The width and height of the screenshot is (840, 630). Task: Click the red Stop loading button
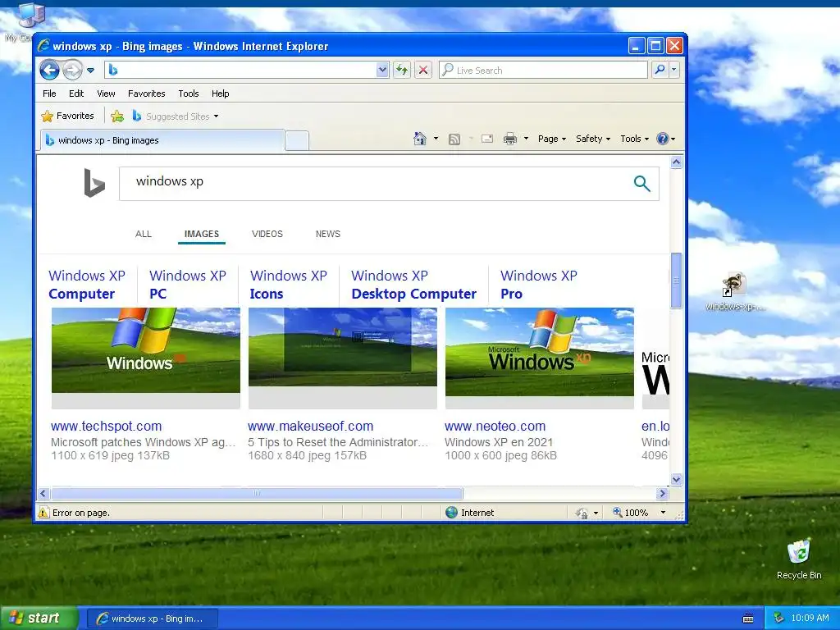click(423, 70)
